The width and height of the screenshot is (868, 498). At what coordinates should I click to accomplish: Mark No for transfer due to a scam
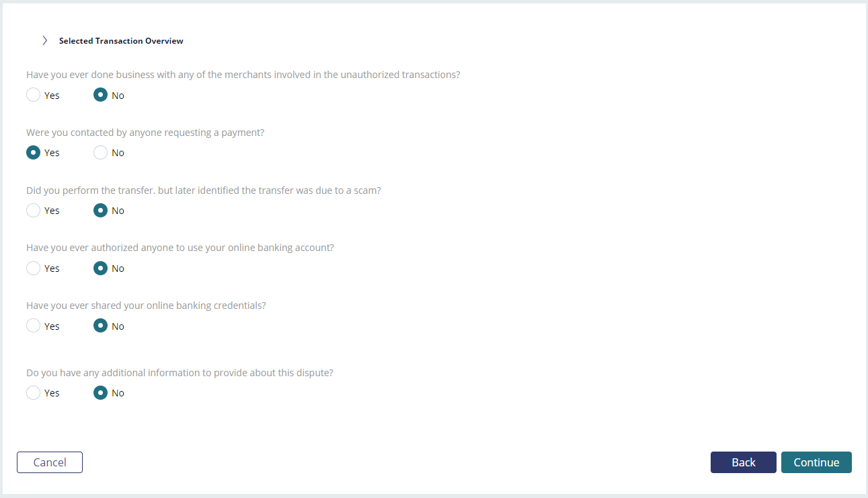pos(100,211)
